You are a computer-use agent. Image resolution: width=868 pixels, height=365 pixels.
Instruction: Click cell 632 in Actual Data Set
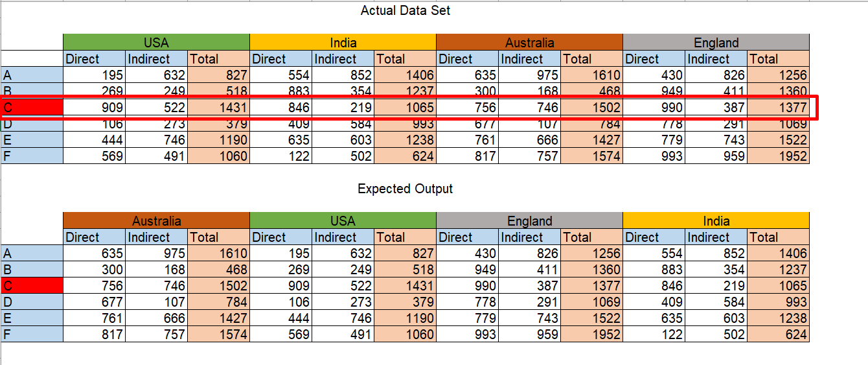tap(156, 75)
